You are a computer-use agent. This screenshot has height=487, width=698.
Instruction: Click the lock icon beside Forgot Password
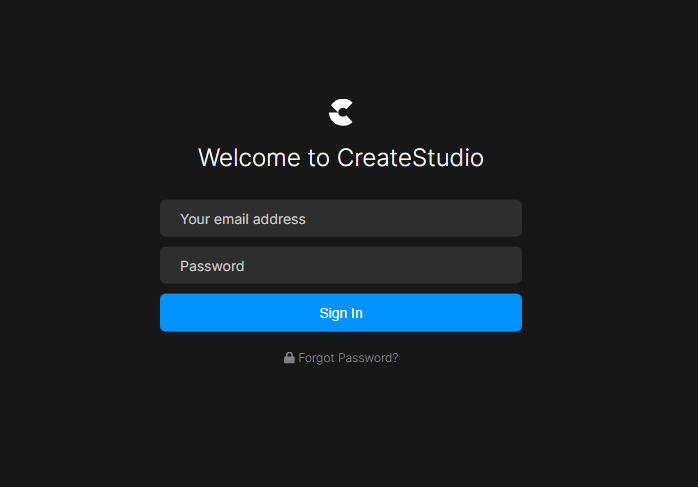[x=289, y=358]
